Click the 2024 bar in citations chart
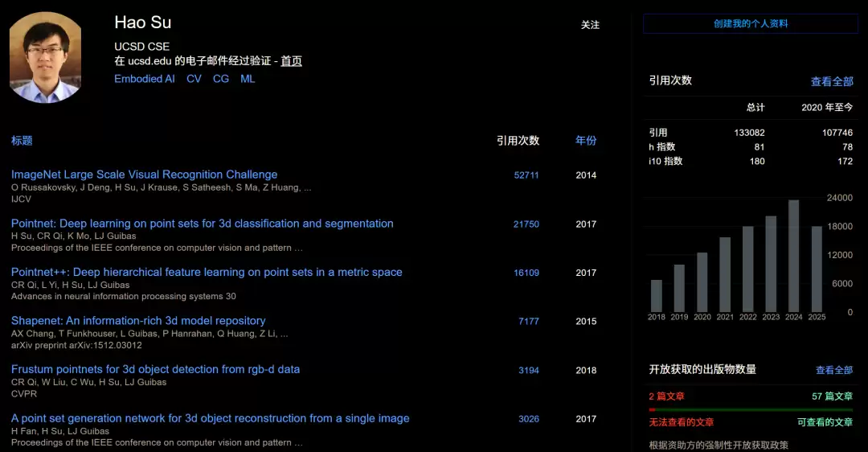The image size is (868, 452). [793, 256]
